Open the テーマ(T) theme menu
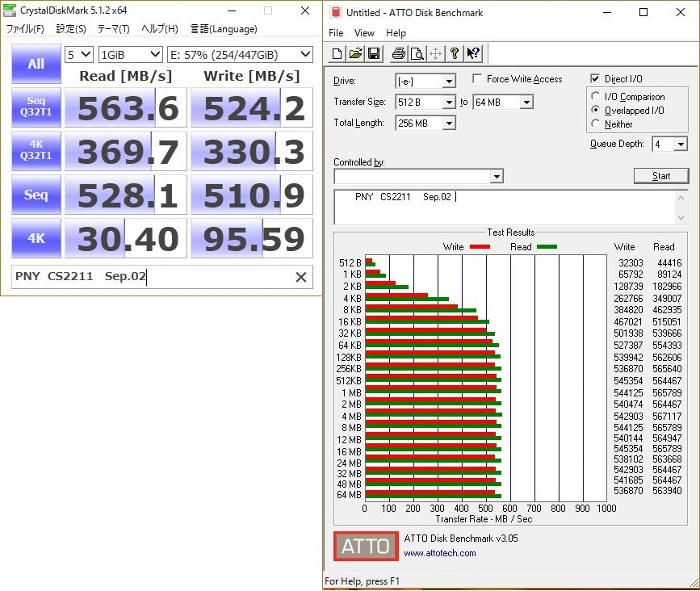 pyautogui.click(x=113, y=29)
